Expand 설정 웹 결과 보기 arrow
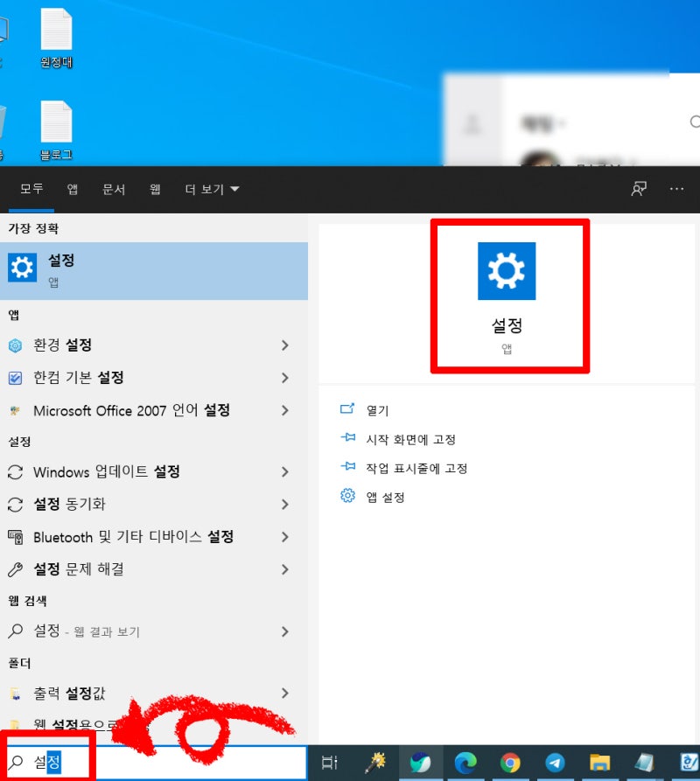The height and width of the screenshot is (781, 700). (x=285, y=631)
